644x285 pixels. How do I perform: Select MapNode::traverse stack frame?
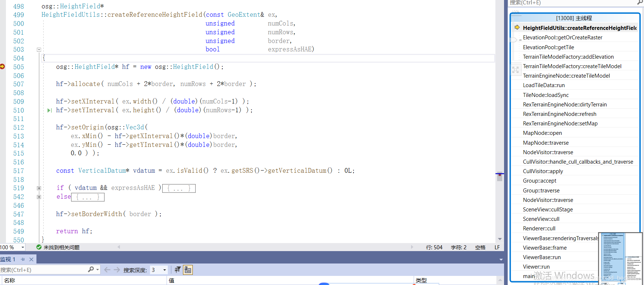click(546, 143)
